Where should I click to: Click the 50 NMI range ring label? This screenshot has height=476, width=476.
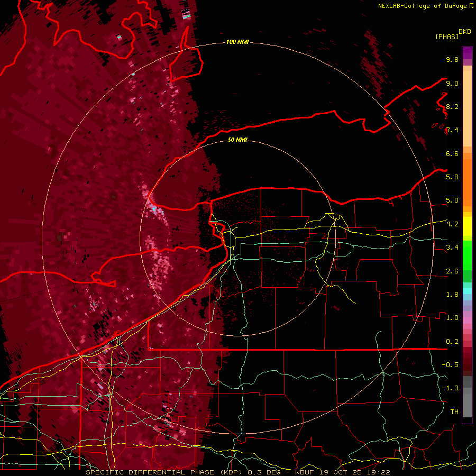tap(237, 140)
